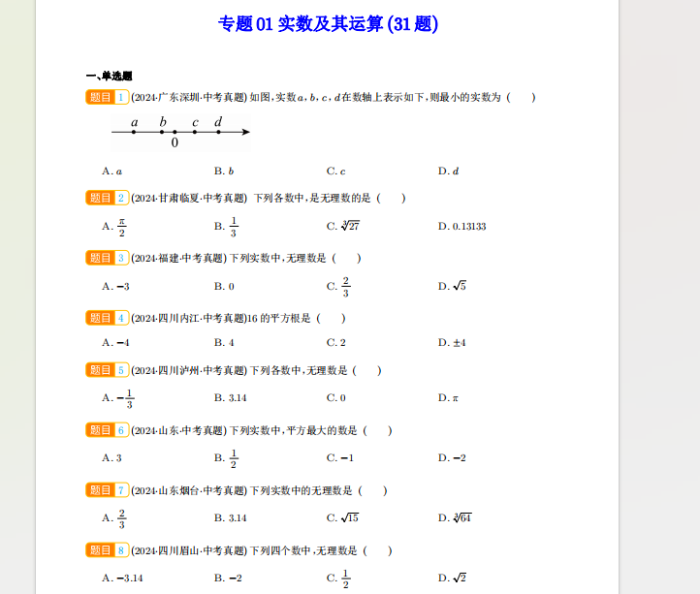Click question 1 text about 广东深圳 中考真题
The image size is (700, 594).
click(334, 97)
